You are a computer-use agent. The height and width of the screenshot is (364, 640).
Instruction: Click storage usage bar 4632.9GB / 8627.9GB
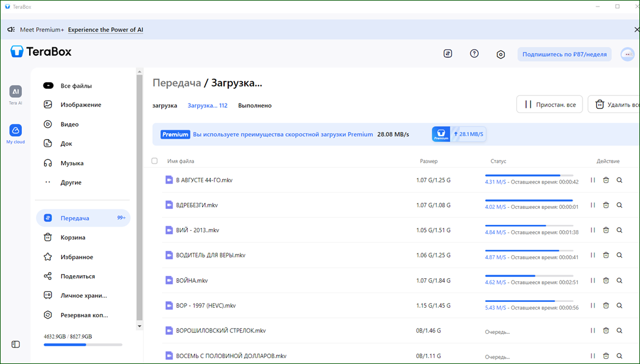pos(83,345)
